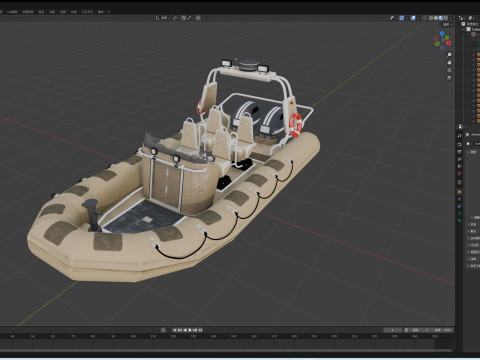
Task: Select the Scene Collection row in outliner
Action: click(471, 24)
